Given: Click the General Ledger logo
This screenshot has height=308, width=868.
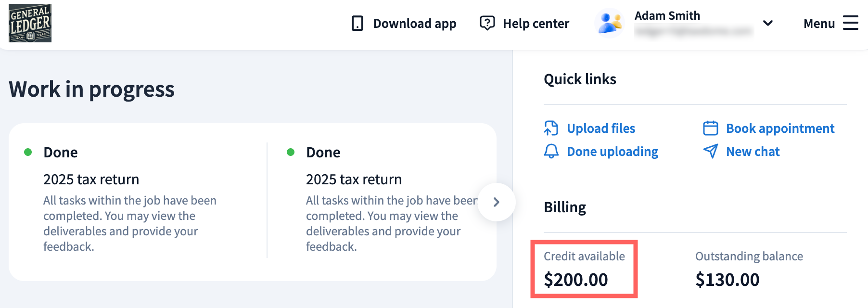Looking at the screenshot, I should tap(30, 23).
